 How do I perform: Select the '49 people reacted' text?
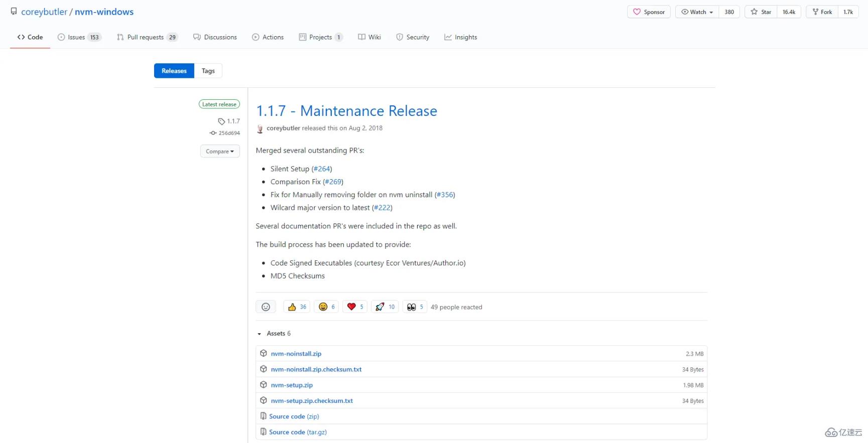(x=456, y=307)
